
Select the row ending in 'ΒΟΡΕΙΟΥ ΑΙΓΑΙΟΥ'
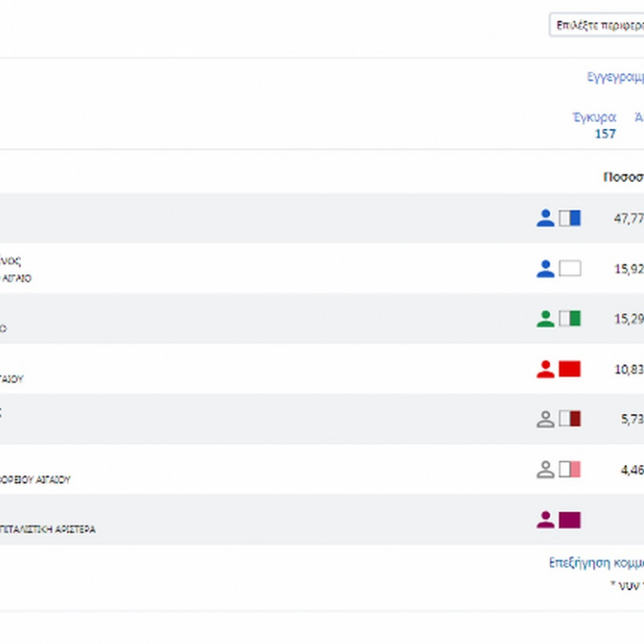click(236, 470)
